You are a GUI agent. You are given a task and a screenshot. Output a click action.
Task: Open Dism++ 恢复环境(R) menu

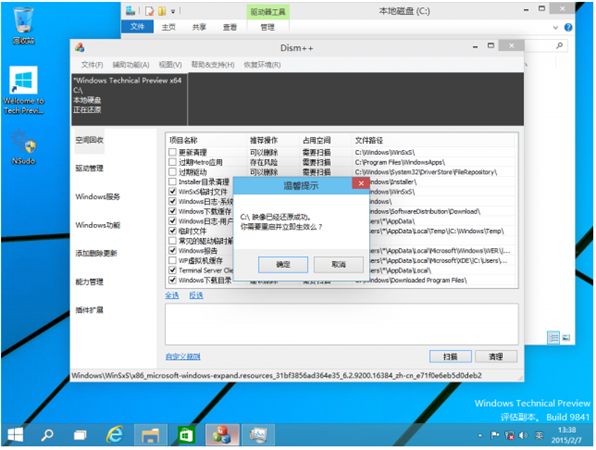click(x=262, y=65)
